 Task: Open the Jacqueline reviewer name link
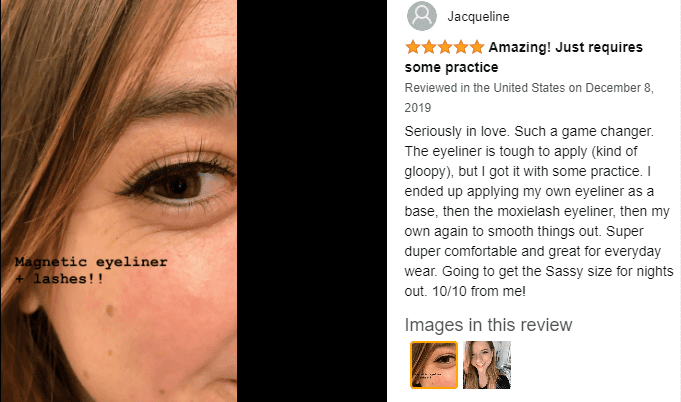478,16
